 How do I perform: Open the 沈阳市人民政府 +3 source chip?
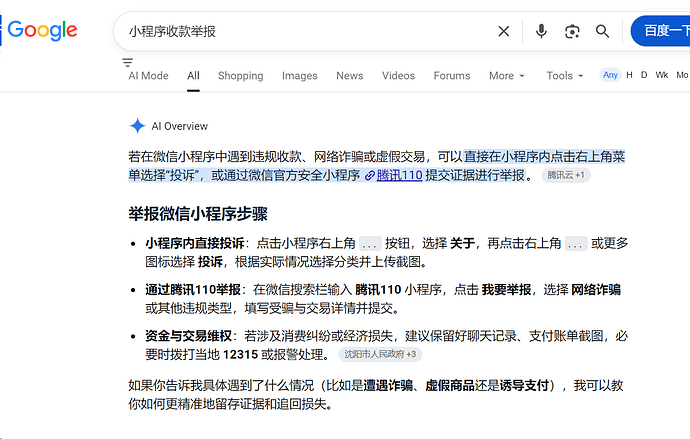(x=380, y=354)
